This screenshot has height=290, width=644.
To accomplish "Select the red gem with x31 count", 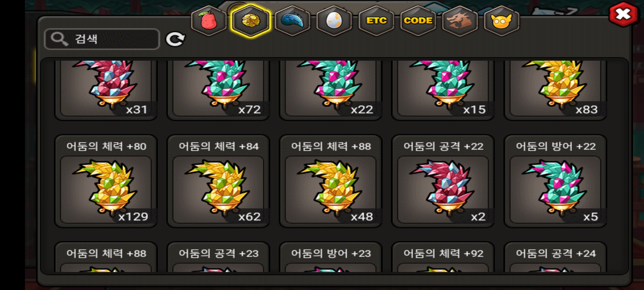I will [x=106, y=90].
